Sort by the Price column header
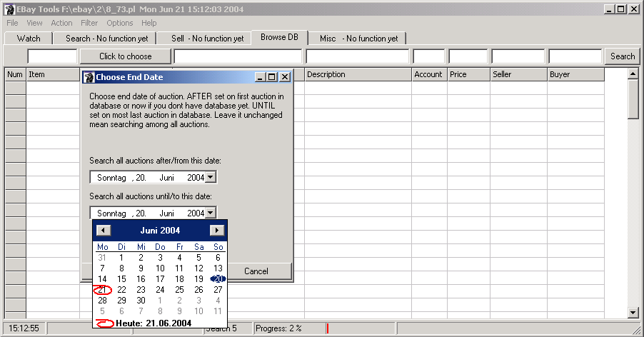Viewport: 644px width, 337px height. (x=468, y=74)
